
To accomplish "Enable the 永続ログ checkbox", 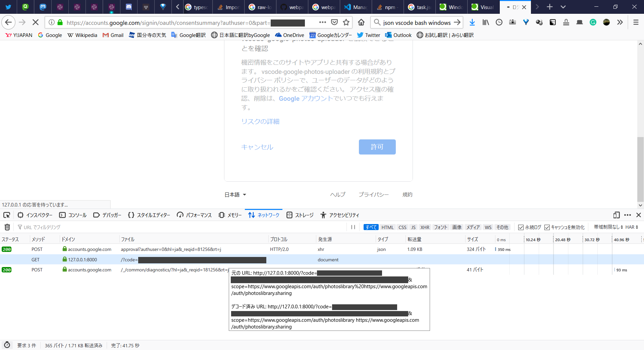I will (521, 227).
